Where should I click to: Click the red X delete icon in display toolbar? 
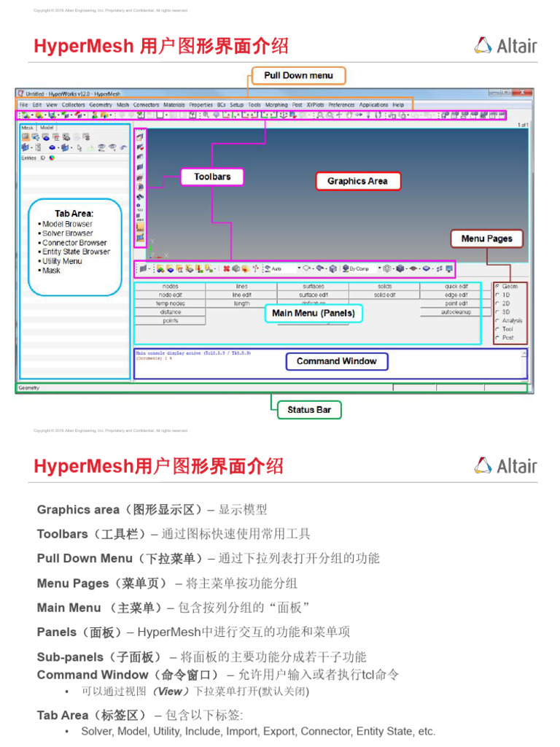click(x=227, y=268)
